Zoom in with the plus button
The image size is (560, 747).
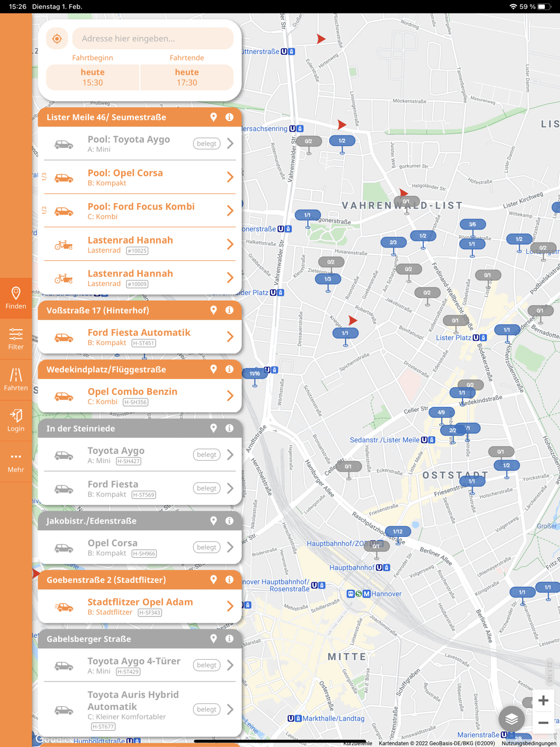[543, 701]
